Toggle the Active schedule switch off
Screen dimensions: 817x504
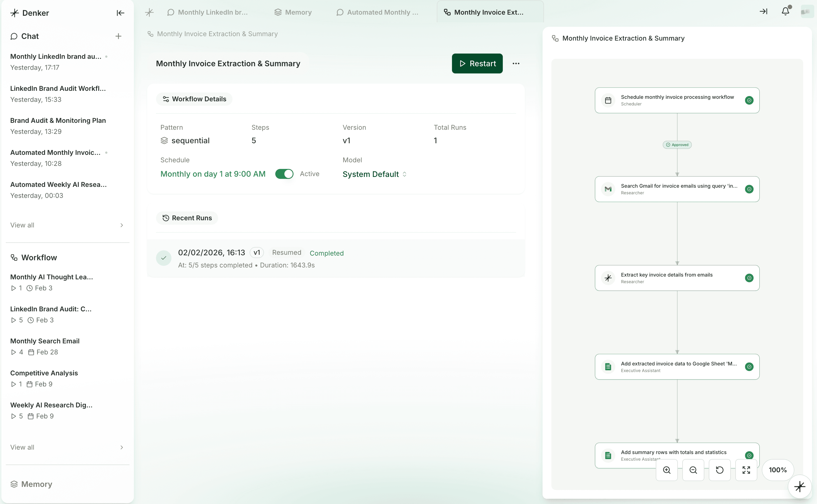click(284, 174)
